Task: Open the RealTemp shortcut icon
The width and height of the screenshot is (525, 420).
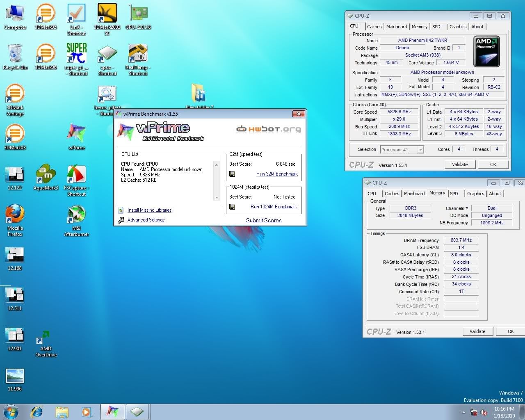Action: (138, 60)
